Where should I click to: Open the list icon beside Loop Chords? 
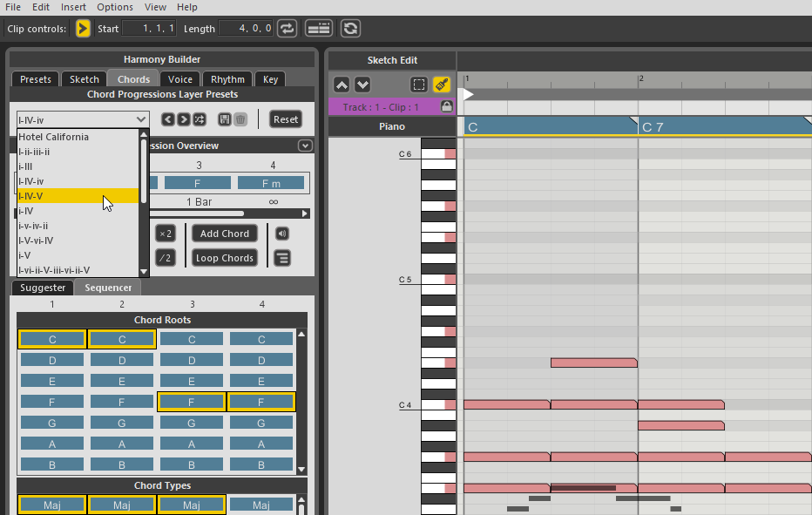coord(281,258)
